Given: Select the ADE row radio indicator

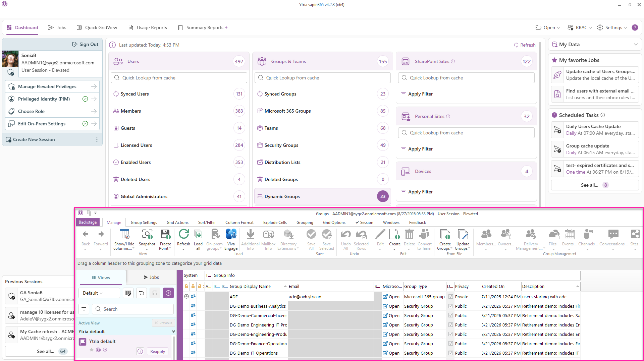Looking at the screenshot, I should click(x=186, y=297).
